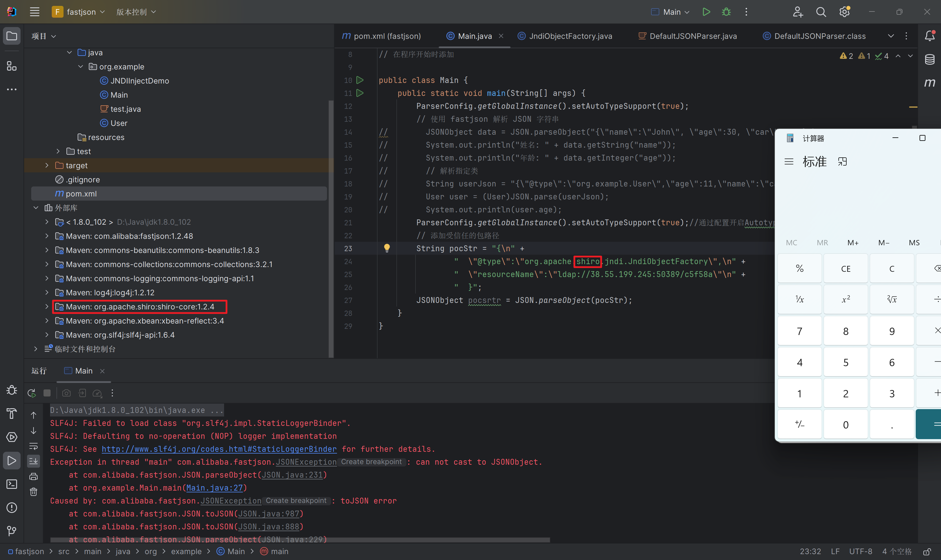
Task: Expand the shiro-core:1.2.4 Maven library
Action: pyautogui.click(x=47, y=307)
